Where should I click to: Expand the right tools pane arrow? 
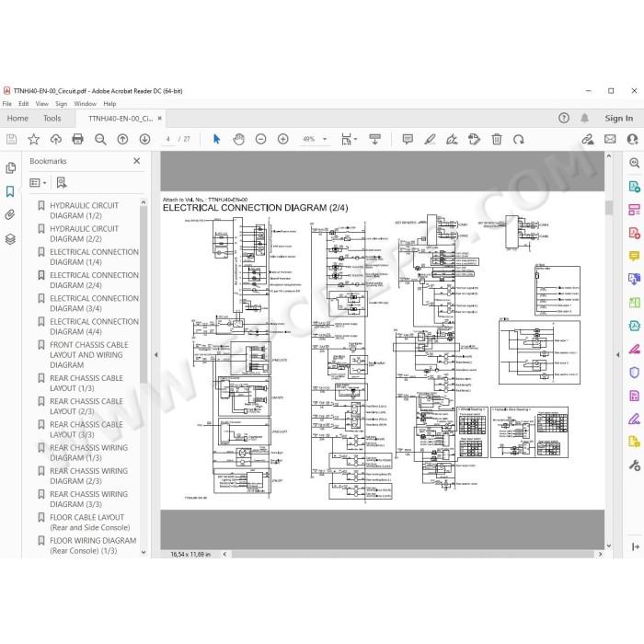pyautogui.click(x=617, y=354)
